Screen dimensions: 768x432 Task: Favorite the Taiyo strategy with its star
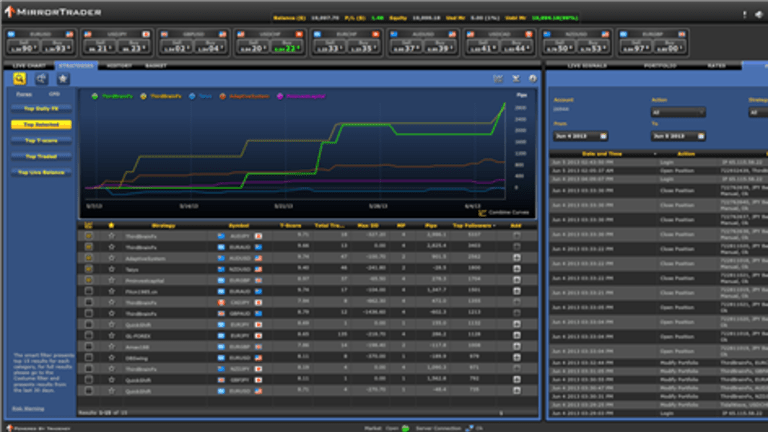pos(112,269)
